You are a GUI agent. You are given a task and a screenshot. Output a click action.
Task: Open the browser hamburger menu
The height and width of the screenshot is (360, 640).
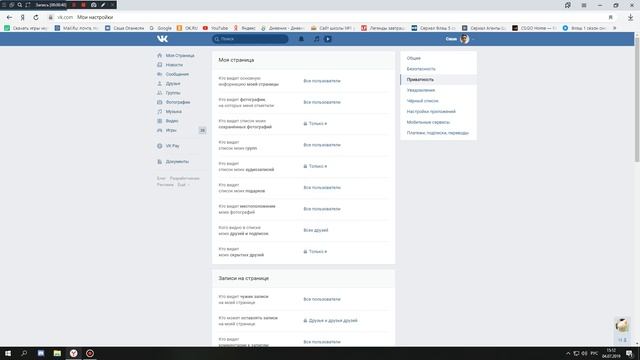click(584, 5)
